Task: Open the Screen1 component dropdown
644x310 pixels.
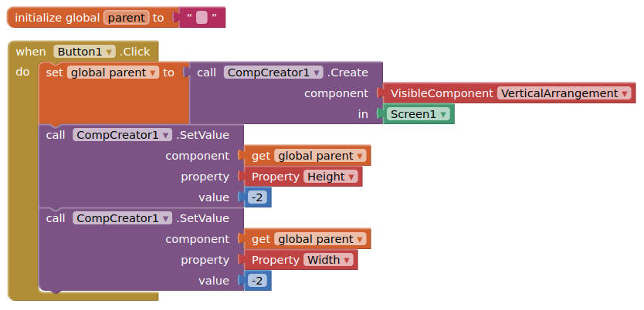Action: (418, 114)
